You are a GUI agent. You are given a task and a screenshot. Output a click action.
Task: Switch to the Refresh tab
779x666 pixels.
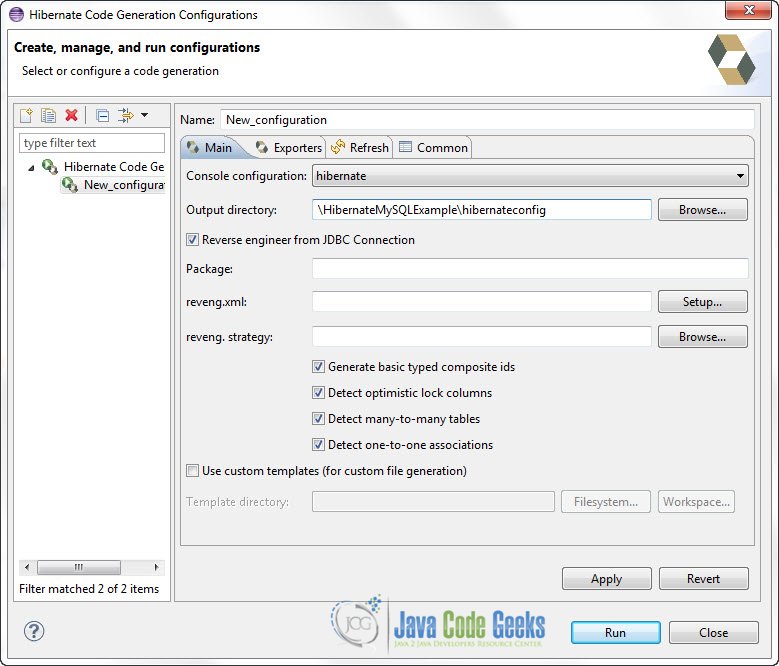(x=360, y=148)
